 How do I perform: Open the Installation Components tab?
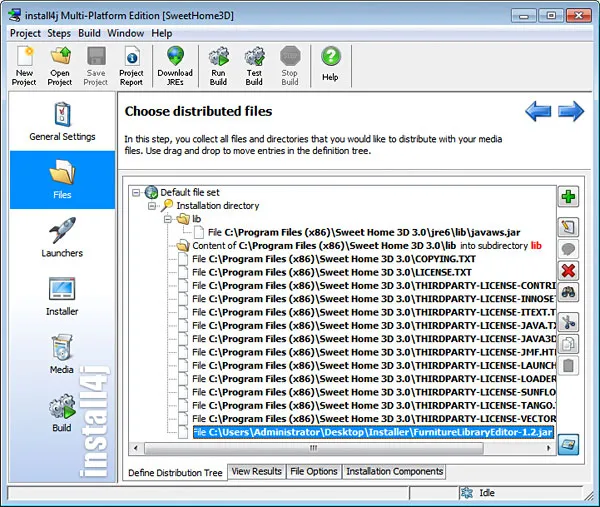click(x=395, y=471)
